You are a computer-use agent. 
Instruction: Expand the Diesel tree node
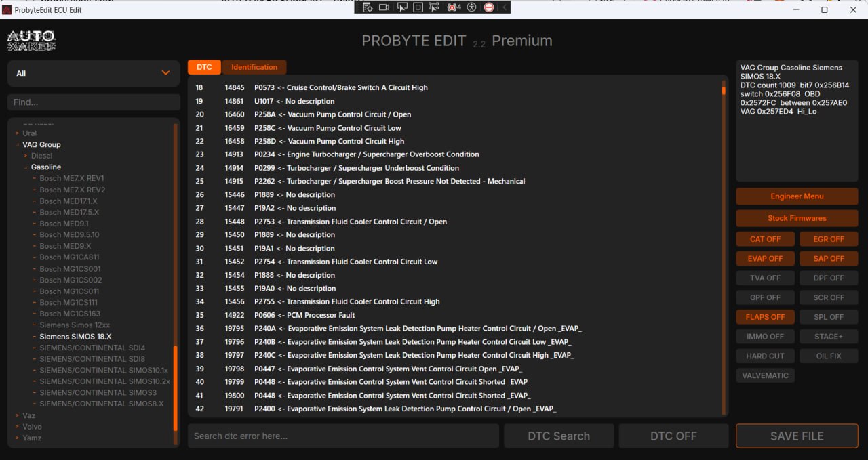[26, 156]
